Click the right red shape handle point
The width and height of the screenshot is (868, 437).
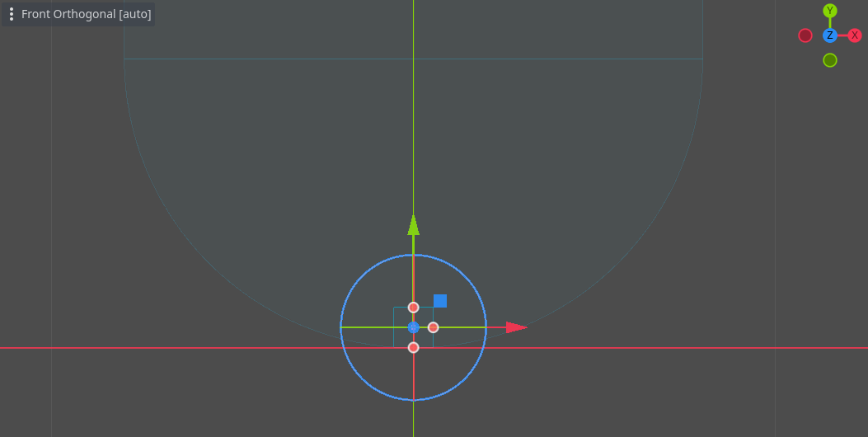click(434, 327)
